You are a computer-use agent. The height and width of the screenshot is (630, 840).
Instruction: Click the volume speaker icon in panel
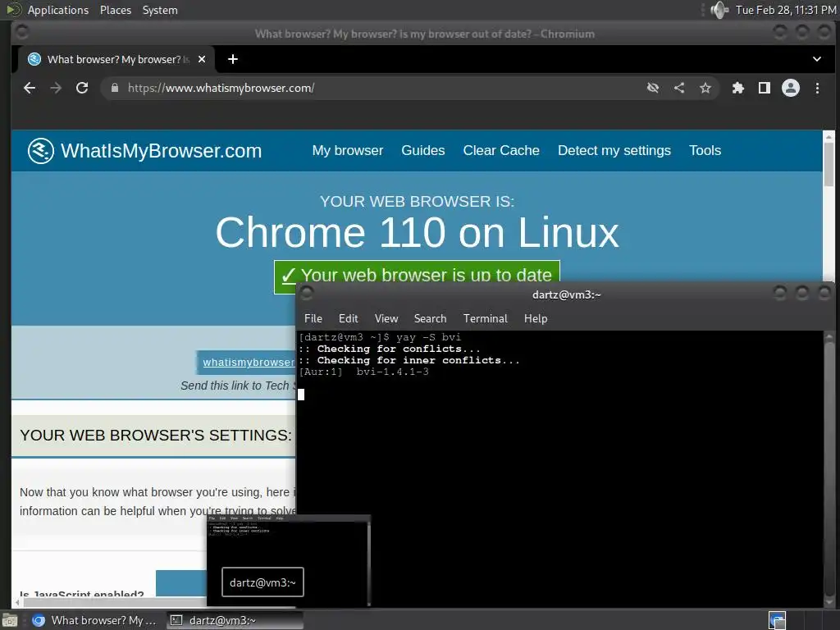click(x=719, y=10)
